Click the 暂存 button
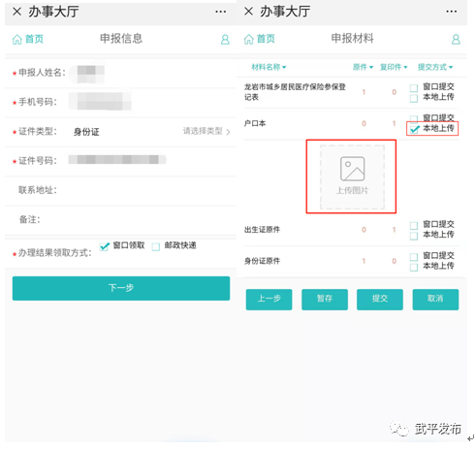476x450 pixels. [325, 300]
